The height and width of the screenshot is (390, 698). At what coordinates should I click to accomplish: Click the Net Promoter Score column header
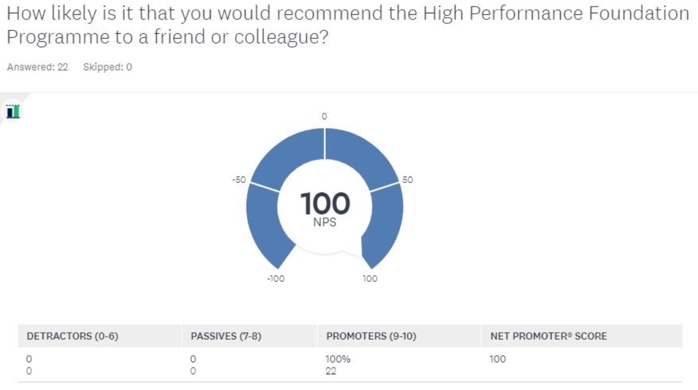pyautogui.click(x=548, y=336)
